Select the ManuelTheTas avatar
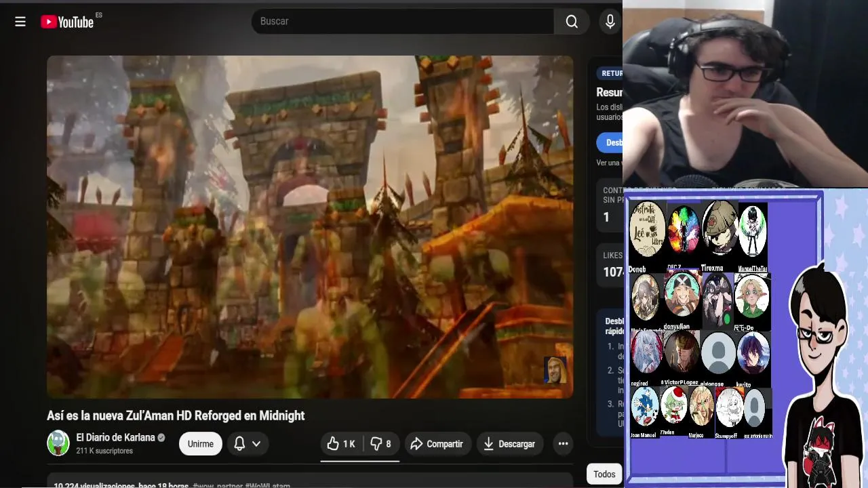The width and height of the screenshot is (868, 488). coord(752,232)
